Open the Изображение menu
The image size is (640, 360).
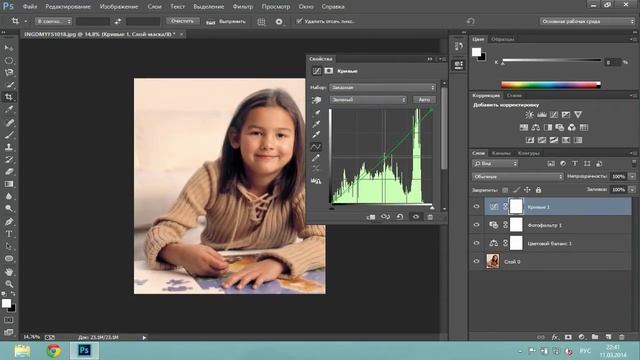(119, 7)
